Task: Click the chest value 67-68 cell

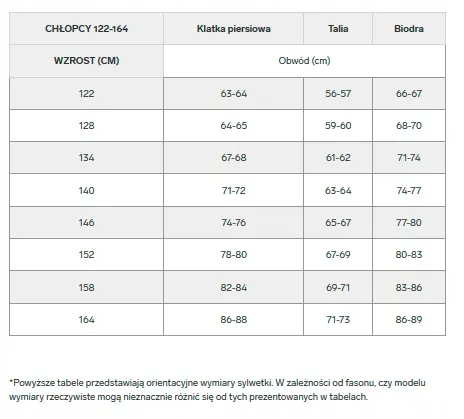Action: tap(234, 158)
